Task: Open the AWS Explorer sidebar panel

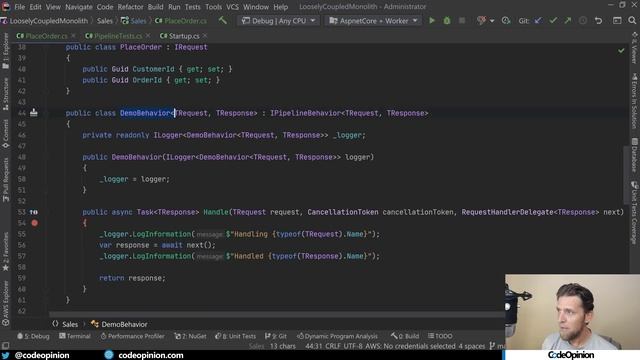Action: [5, 303]
